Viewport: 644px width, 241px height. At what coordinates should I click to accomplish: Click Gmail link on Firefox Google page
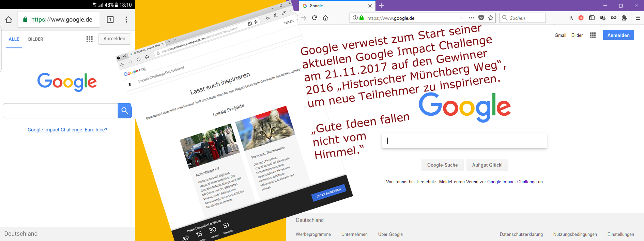tap(561, 35)
